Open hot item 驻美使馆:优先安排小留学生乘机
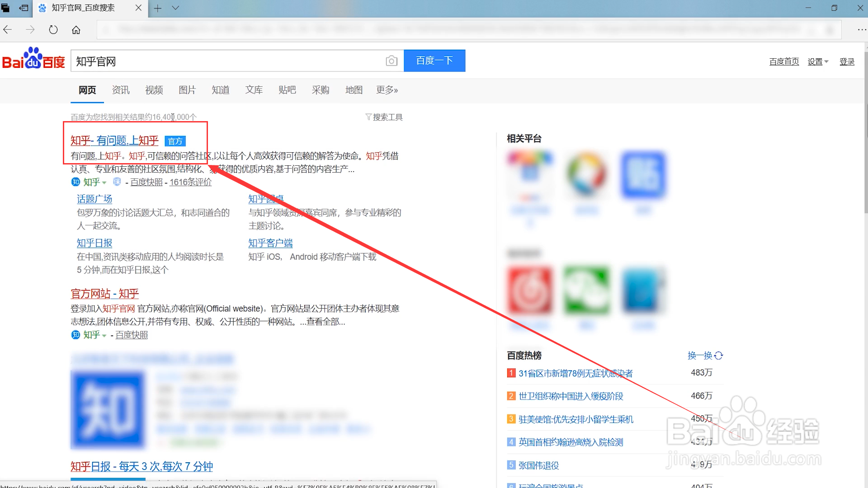 [x=576, y=419]
